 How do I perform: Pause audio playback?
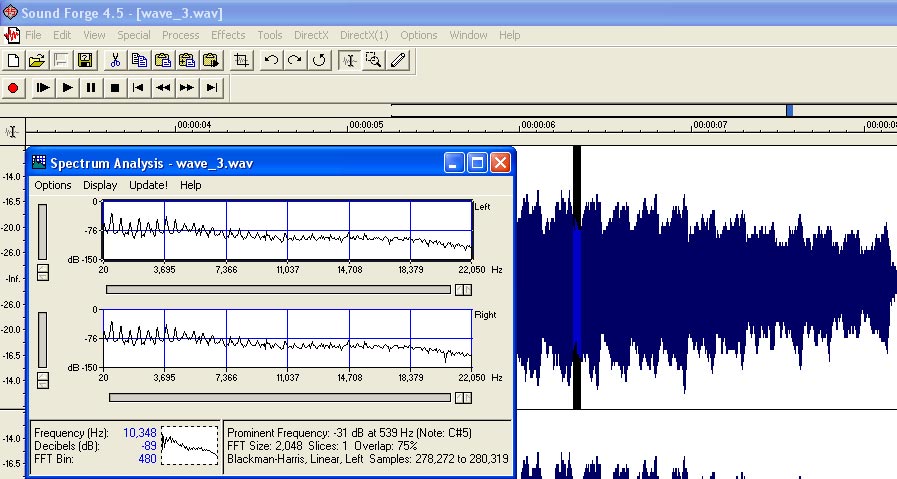click(x=91, y=88)
